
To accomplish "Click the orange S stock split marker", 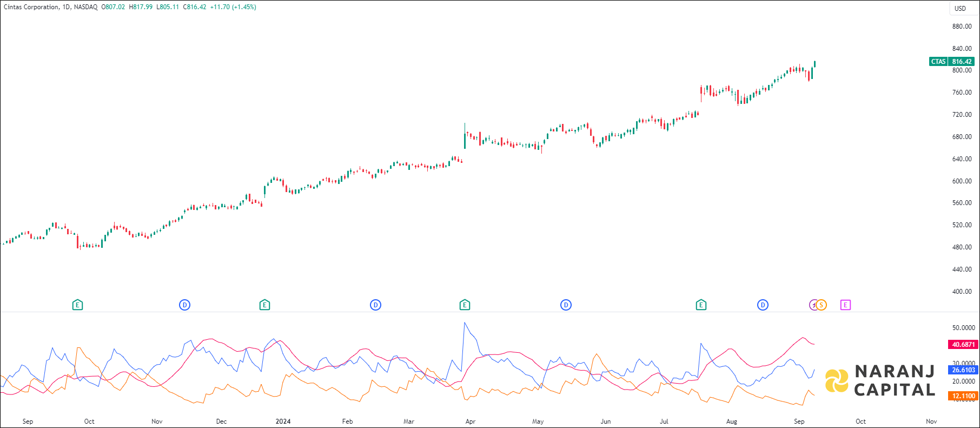I will 822,305.
